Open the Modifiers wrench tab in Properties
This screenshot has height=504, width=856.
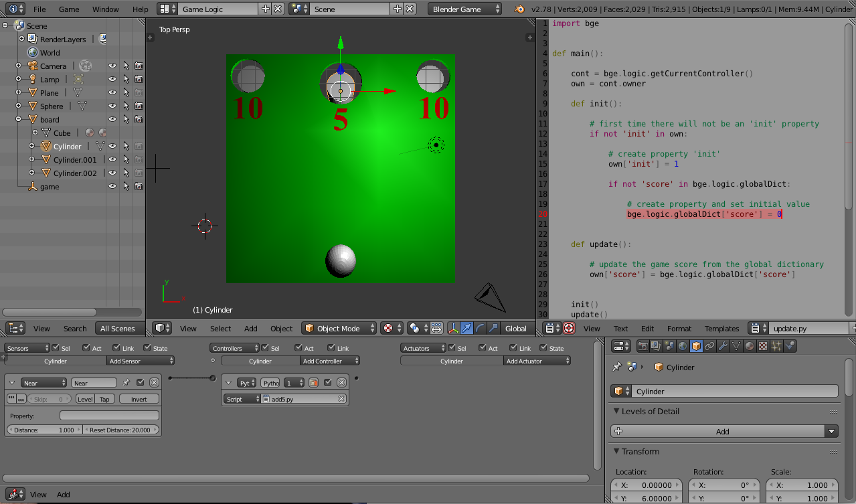pyautogui.click(x=723, y=346)
